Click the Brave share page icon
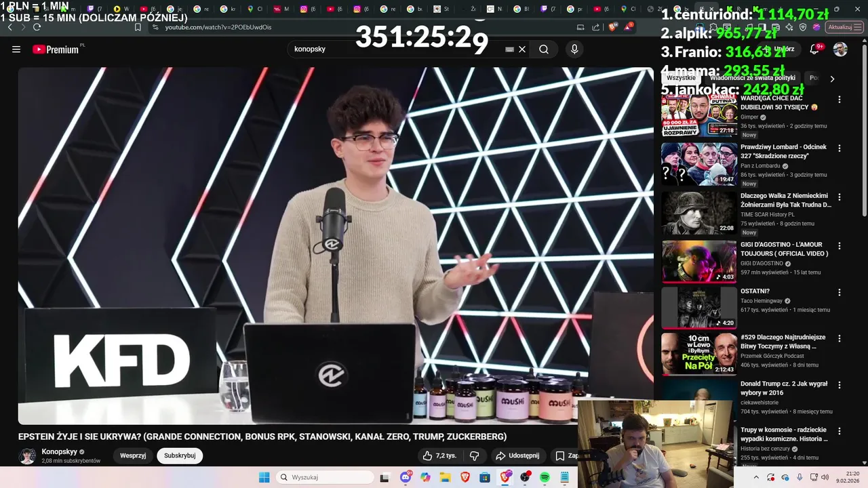The height and width of the screenshot is (488, 868). (595, 27)
